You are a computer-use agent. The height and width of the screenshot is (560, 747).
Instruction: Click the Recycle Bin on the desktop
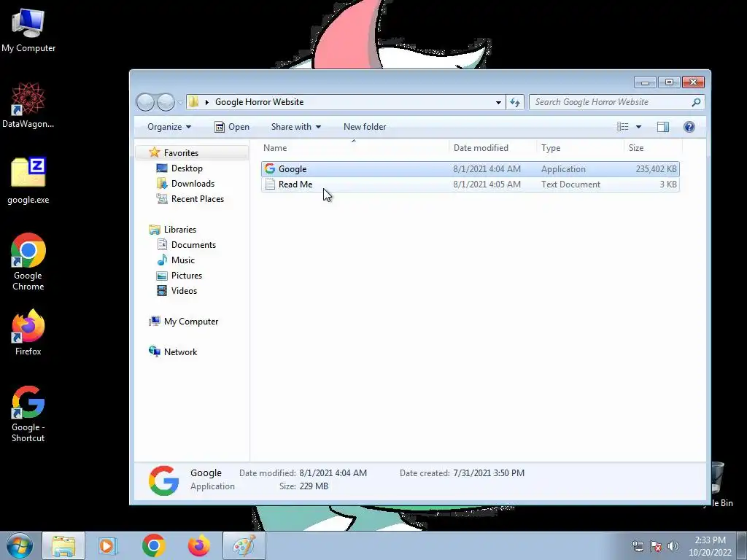[x=718, y=485]
